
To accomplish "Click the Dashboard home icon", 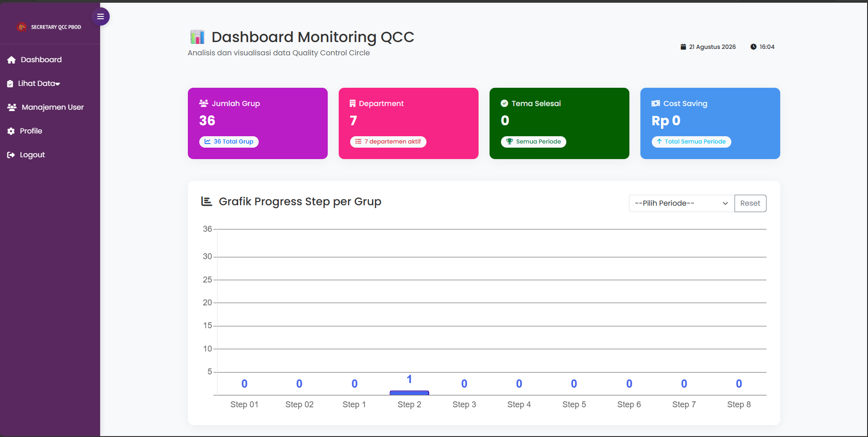I will pos(11,60).
